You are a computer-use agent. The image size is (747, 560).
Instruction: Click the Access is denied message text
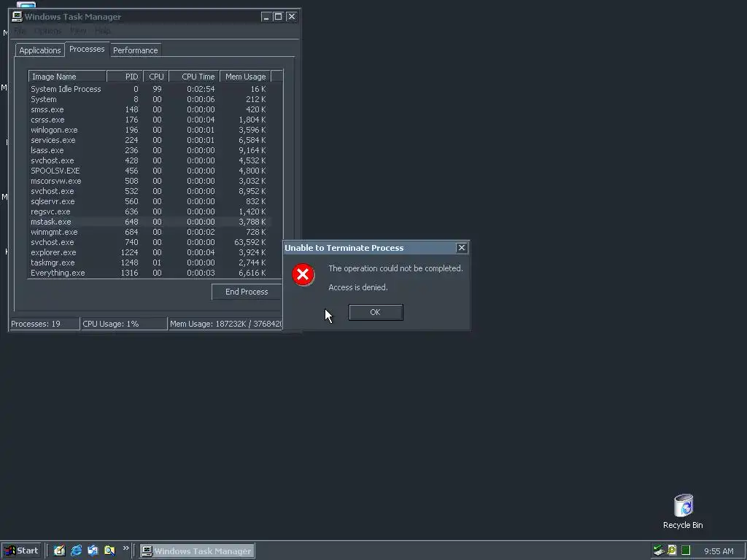[357, 287]
